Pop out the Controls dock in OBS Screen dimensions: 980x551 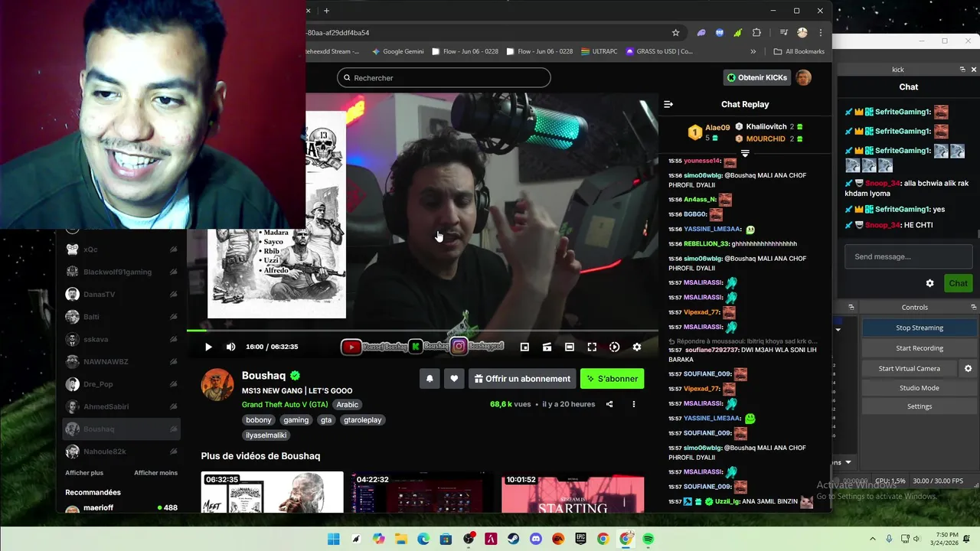click(974, 307)
